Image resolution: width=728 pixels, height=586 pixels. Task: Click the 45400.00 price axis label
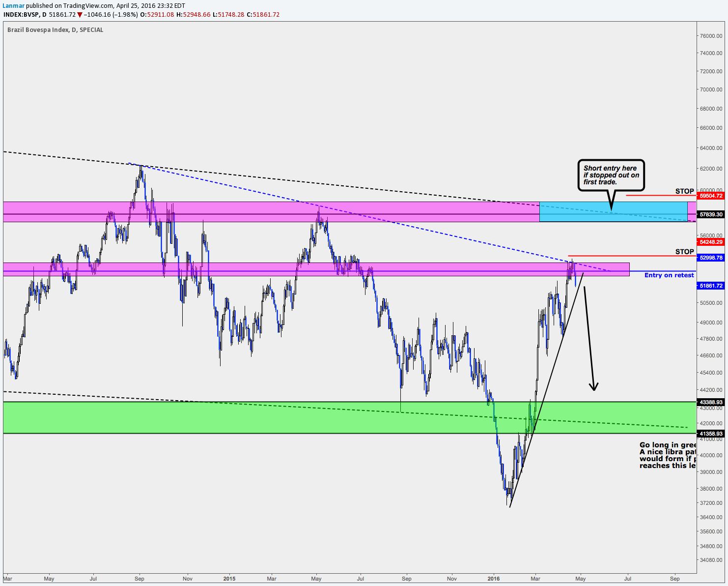[x=711, y=373]
